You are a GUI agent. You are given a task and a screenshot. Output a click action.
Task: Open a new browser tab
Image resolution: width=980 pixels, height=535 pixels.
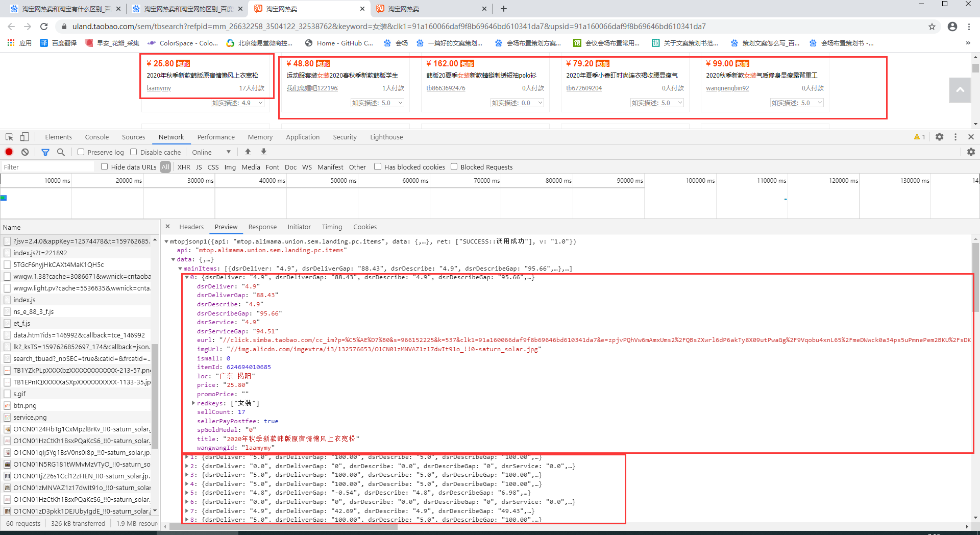(x=504, y=9)
